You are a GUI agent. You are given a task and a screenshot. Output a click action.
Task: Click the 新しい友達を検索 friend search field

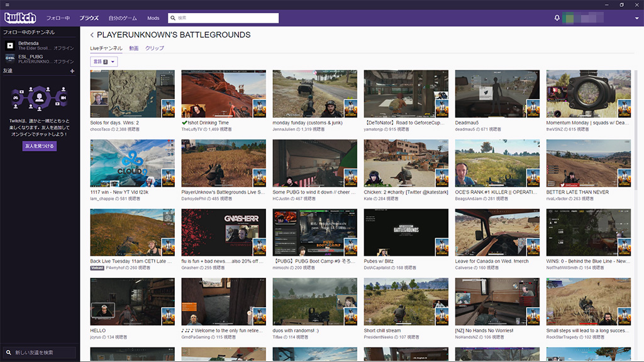(x=40, y=352)
